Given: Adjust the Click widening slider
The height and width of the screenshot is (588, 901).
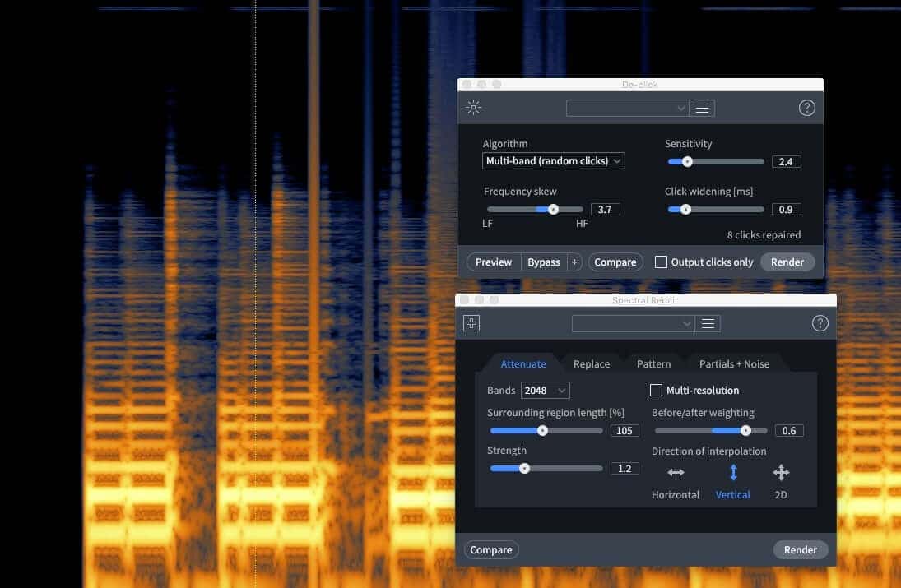Looking at the screenshot, I should (x=716, y=210).
